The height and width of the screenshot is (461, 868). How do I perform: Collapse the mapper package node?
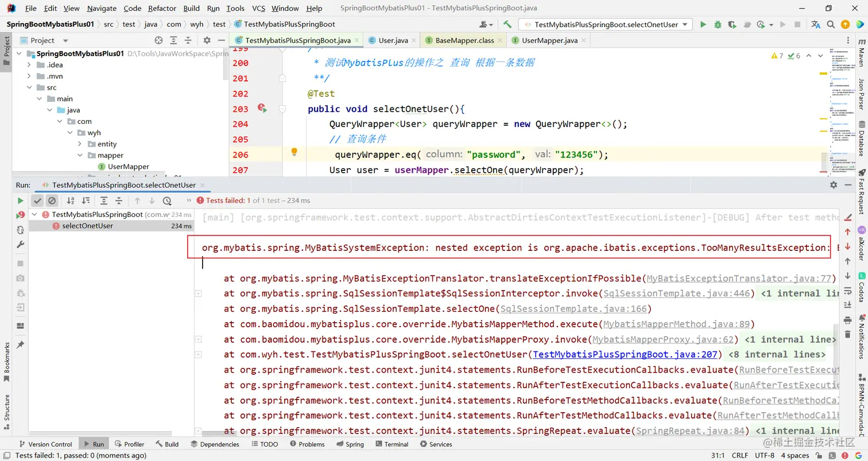(x=81, y=155)
